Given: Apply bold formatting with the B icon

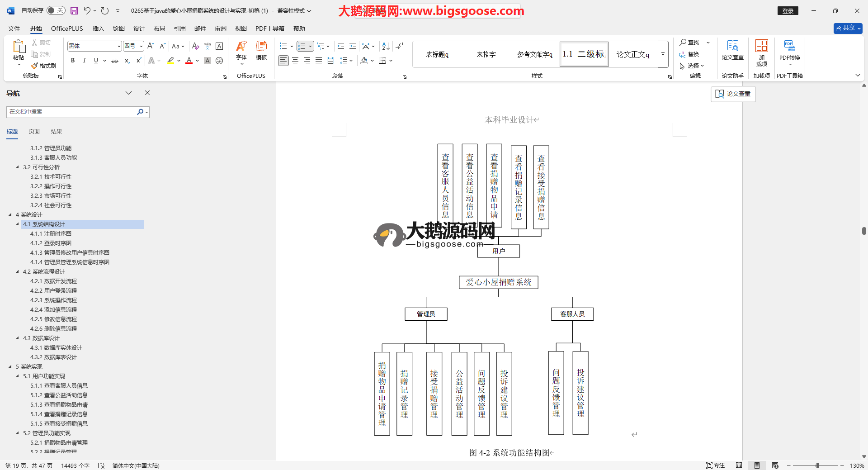Looking at the screenshot, I should point(73,61).
